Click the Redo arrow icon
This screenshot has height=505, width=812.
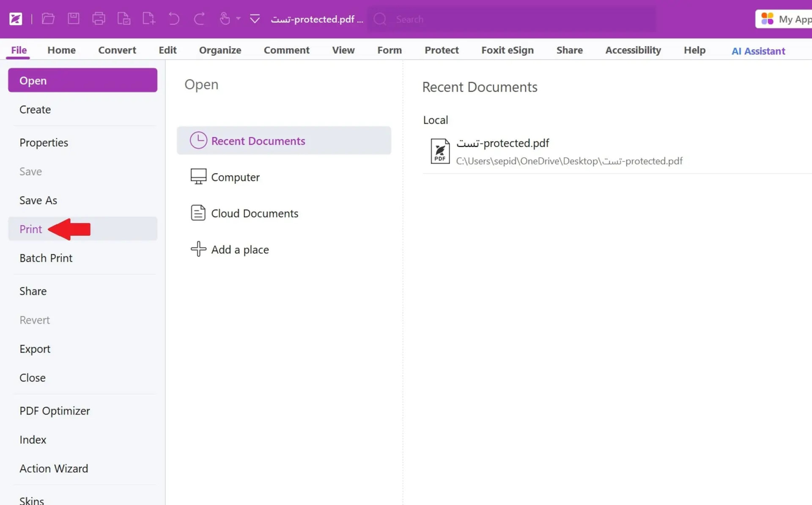199,19
